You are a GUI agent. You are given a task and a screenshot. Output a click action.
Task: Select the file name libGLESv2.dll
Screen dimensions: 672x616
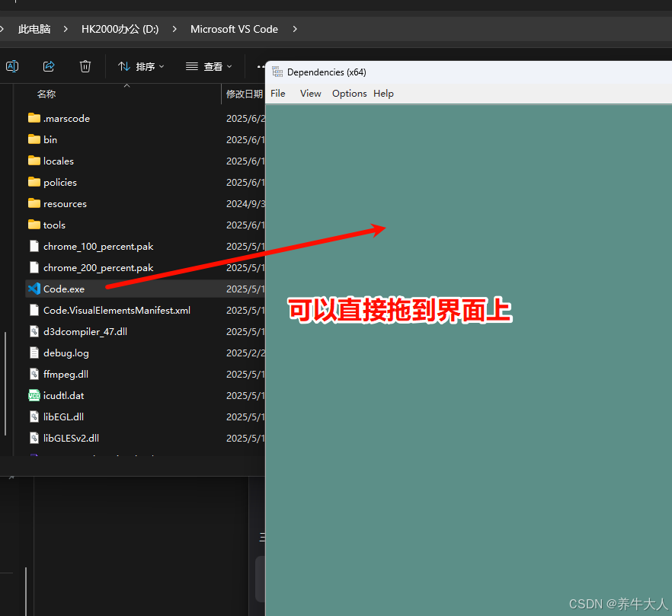(x=71, y=439)
